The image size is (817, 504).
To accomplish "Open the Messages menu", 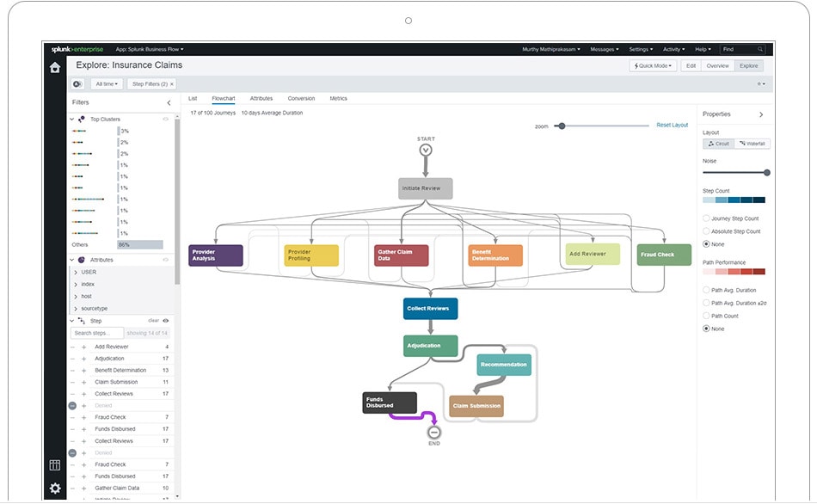I will click(605, 49).
